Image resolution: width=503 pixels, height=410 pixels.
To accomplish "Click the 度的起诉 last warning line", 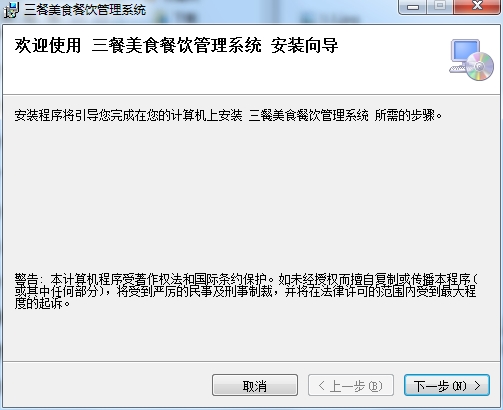I will tap(42, 304).
